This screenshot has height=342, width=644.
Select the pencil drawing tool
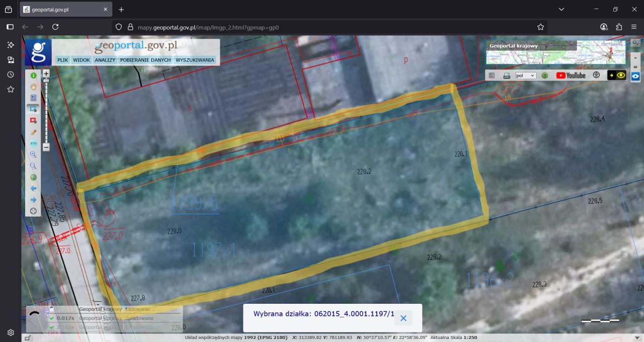[x=33, y=132]
